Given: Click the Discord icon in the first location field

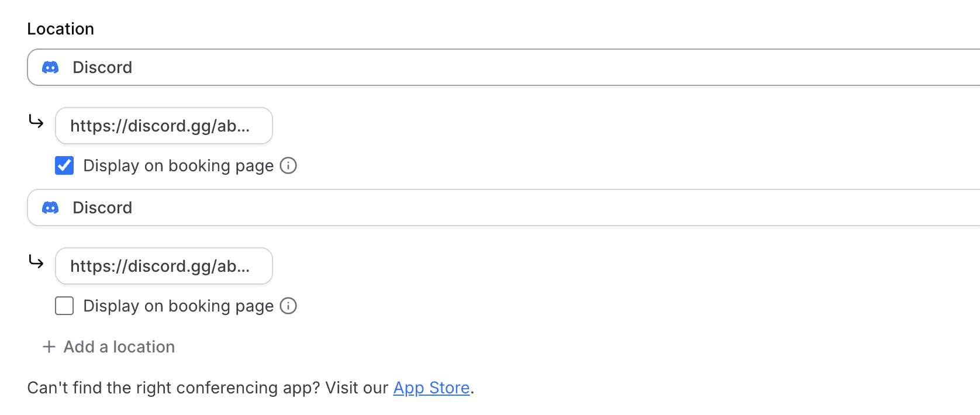Looking at the screenshot, I should 51,67.
